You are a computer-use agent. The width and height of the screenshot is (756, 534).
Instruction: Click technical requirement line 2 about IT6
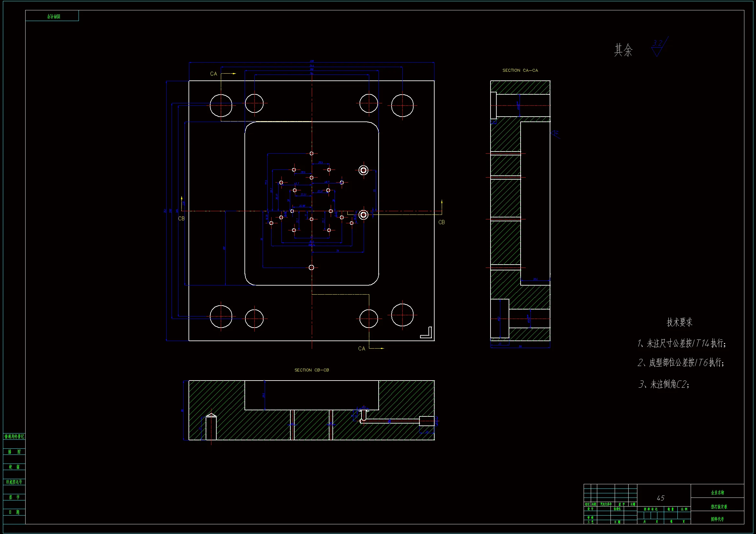pyautogui.click(x=681, y=362)
